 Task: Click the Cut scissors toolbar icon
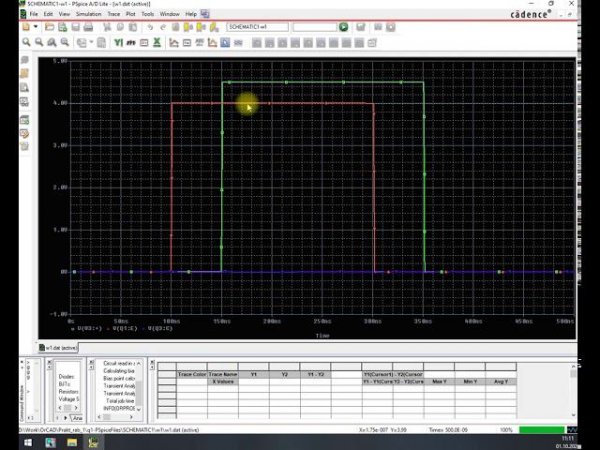click(107, 27)
